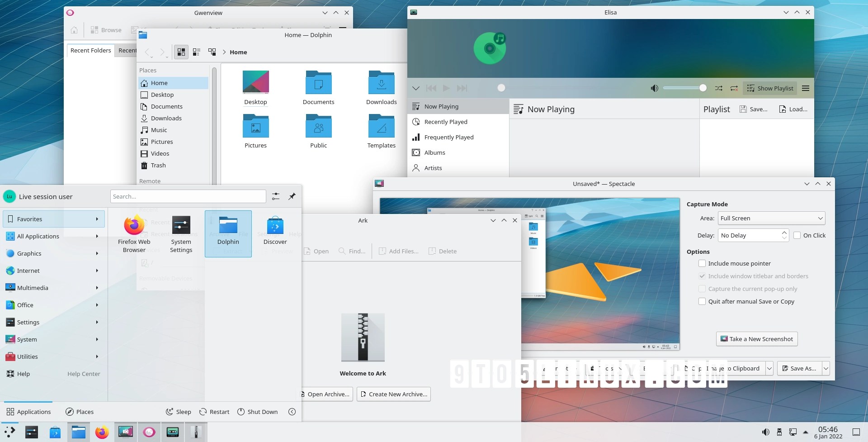Select the Graphics category in the launcher
Image resolution: width=868 pixels, height=442 pixels.
[54, 253]
